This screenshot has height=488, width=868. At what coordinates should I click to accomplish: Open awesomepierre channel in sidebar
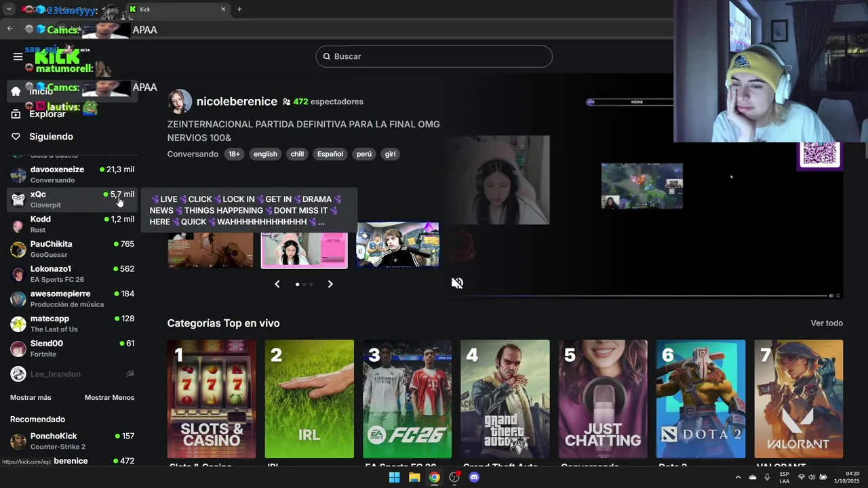tap(72, 298)
